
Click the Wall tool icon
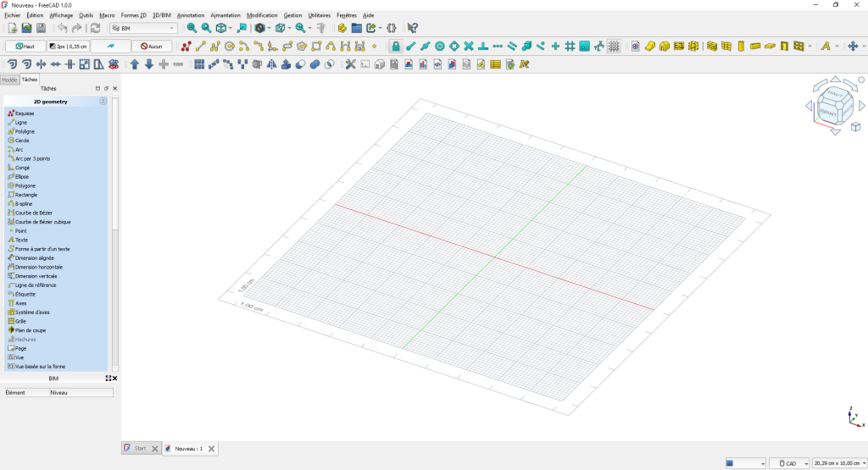pyautogui.click(x=712, y=47)
